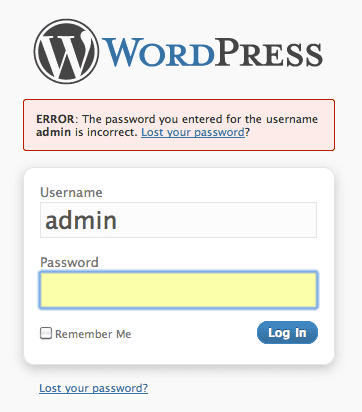Open "Lost your password" link in error box
The width and height of the screenshot is (362, 412).
(x=193, y=132)
